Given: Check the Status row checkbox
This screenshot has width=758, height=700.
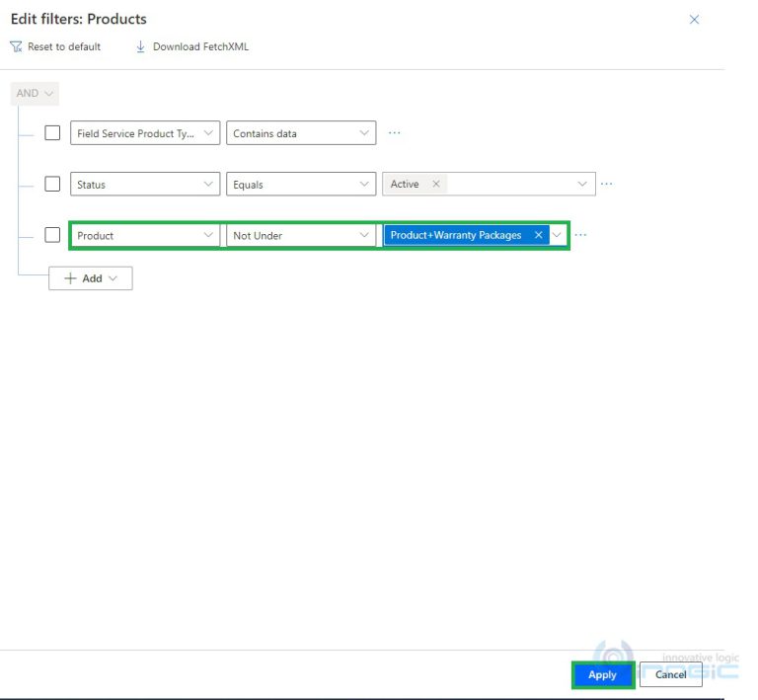Looking at the screenshot, I should pyautogui.click(x=52, y=184).
